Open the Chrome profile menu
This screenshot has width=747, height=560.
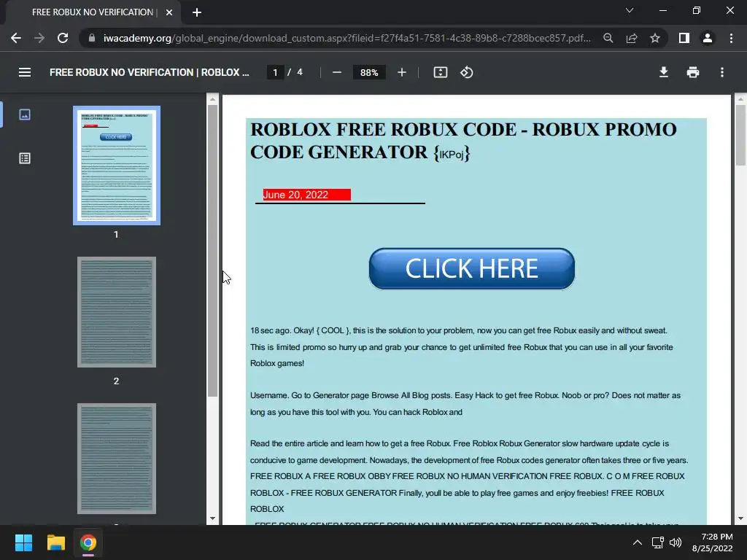[708, 38]
